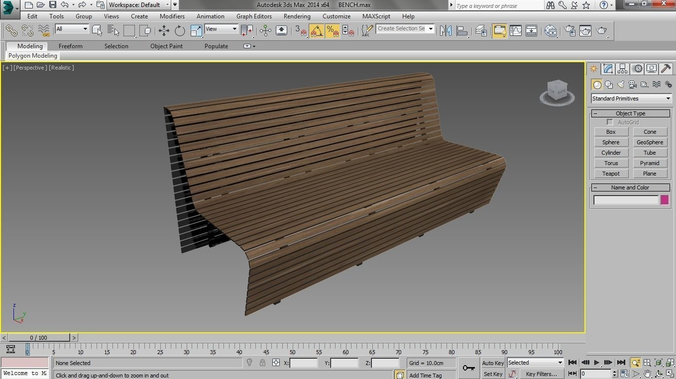Image resolution: width=676 pixels, height=379 pixels.
Task: Toggle the selection lock icon
Action: pyautogui.click(x=262, y=363)
